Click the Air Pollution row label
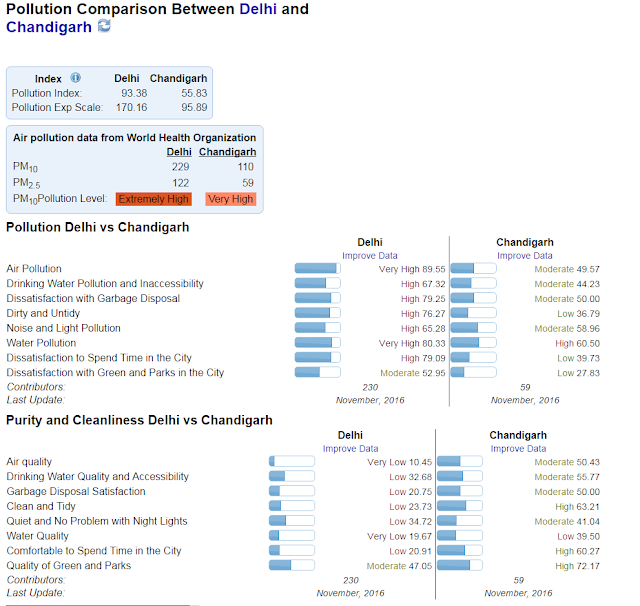640x606 pixels. 34,269
